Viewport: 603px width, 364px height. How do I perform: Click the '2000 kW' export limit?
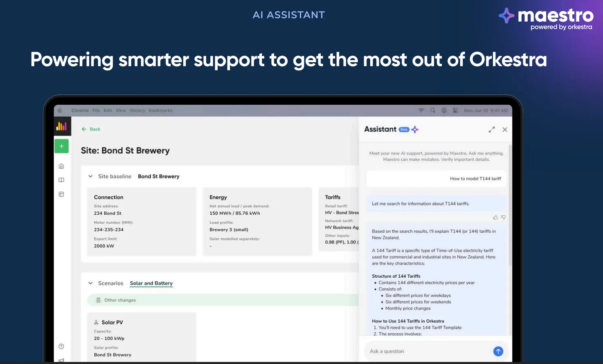pyautogui.click(x=104, y=246)
